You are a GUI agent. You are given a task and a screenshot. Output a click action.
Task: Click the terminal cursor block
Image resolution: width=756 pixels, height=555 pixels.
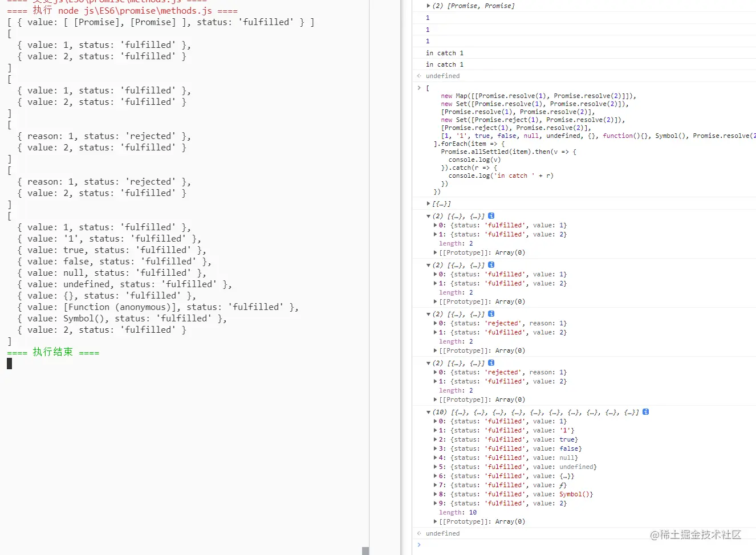[9, 364]
